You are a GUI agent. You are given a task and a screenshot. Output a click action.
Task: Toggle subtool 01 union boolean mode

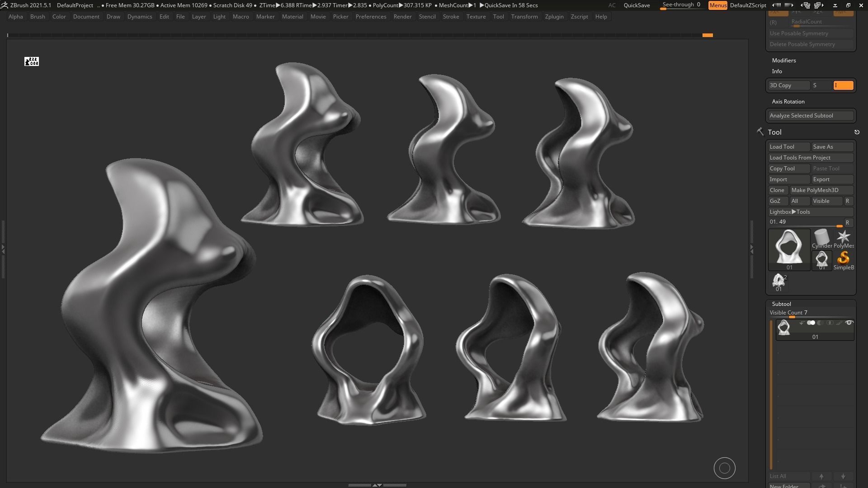tap(811, 323)
